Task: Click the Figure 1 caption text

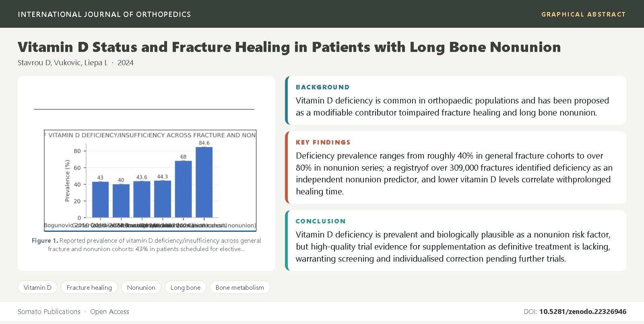Action: 147,245
